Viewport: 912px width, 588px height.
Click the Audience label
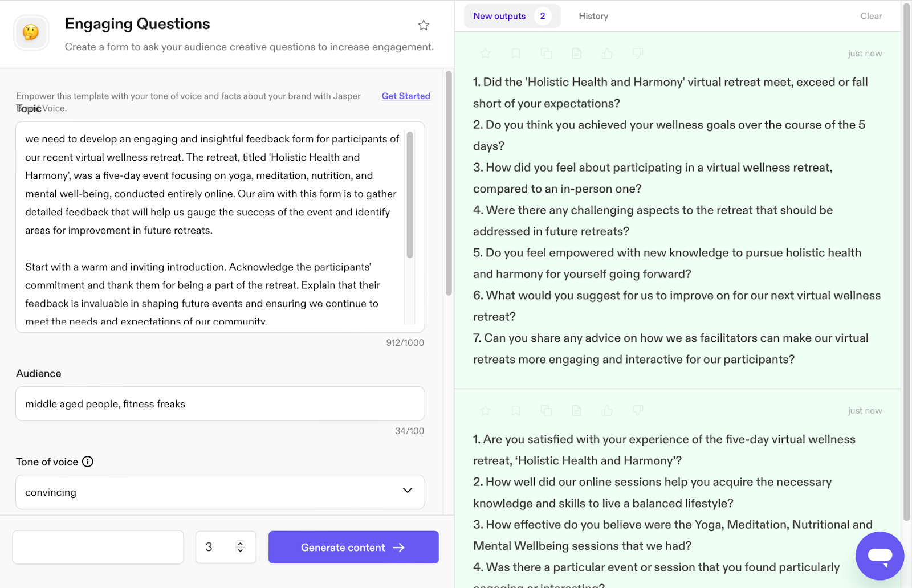point(39,373)
